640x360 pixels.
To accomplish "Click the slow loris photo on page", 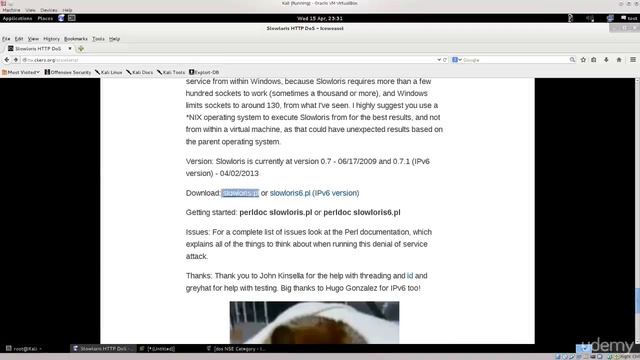I will click(x=314, y=322).
